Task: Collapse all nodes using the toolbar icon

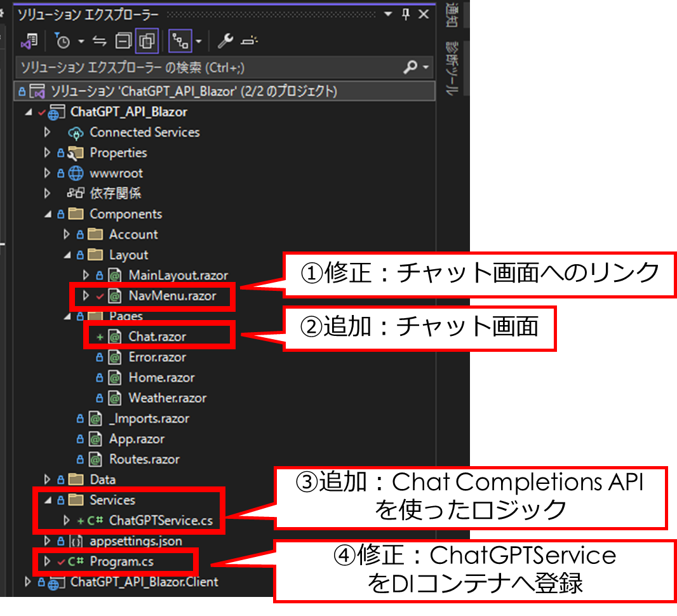Action: tap(124, 41)
